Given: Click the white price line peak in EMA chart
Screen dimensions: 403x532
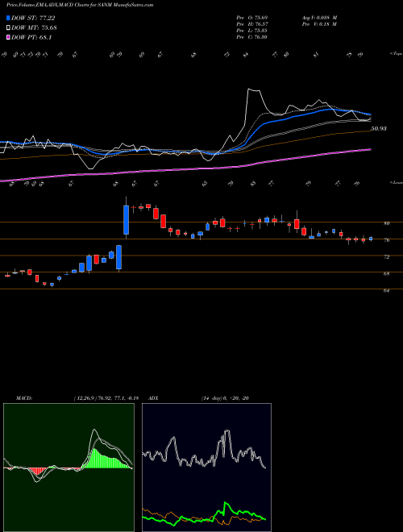Looking at the screenshot, I should coord(249,89).
